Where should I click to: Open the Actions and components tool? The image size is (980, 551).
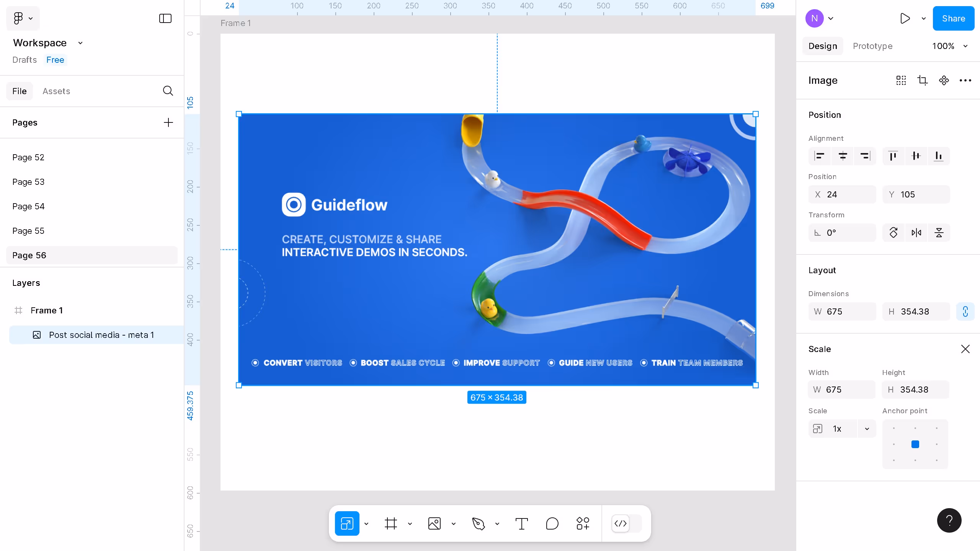(x=583, y=523)
